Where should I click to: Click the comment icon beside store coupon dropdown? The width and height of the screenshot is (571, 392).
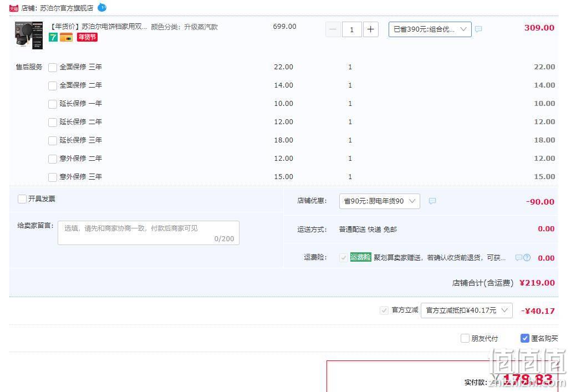coord(432,201)
